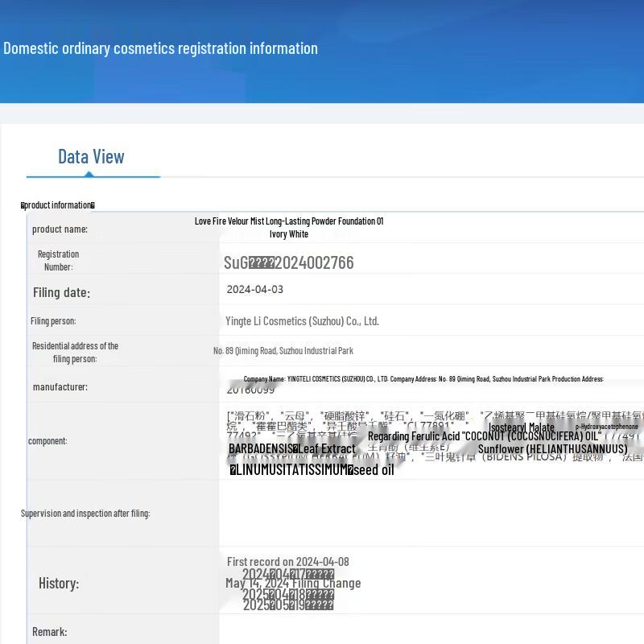The width and height of the screenshot is (644, 644).
Task: Click the 'Filing date:' label
Action: pos(62,292)
